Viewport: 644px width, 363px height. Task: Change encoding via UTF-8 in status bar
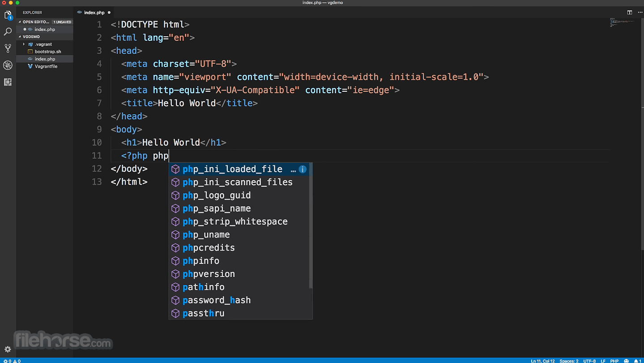pyautogui.click(x=589, y=361)
